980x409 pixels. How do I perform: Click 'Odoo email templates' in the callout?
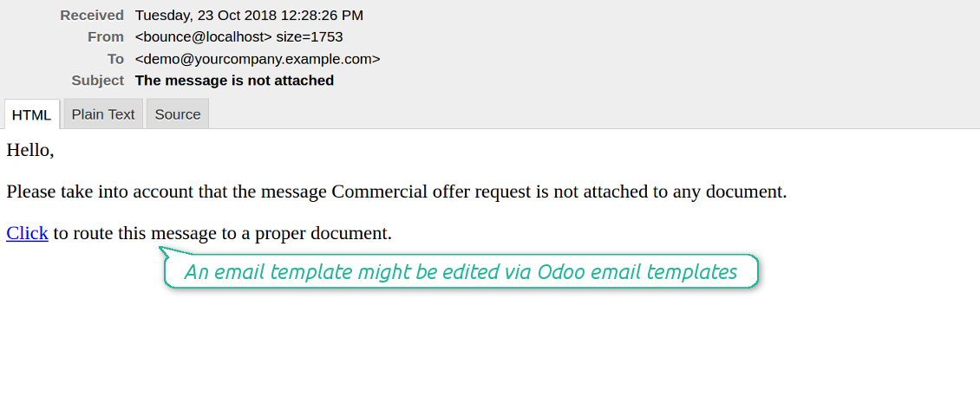(637, 272)
